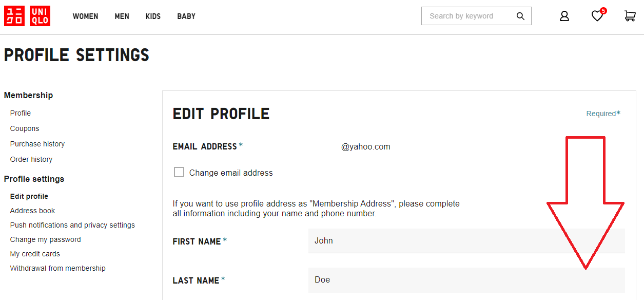Open the KIDS menu

pyautogui.click(x=153, y=16)
